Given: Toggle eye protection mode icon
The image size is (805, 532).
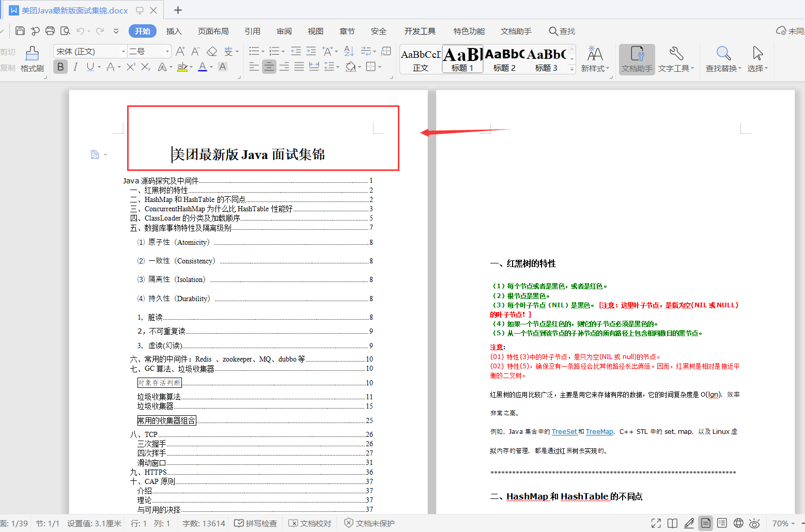Looking at the screenshot, I should click(754, 523).
